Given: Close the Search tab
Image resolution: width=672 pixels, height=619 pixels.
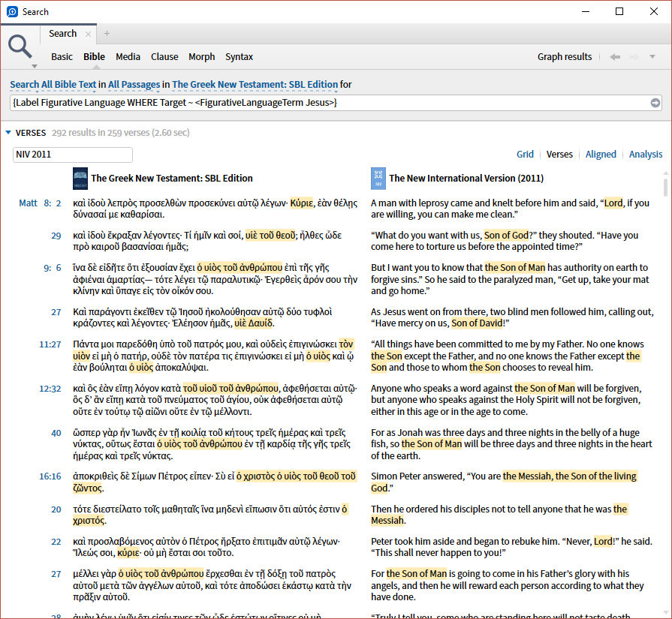Looking at the screenshot, I should tap(88, 35).
